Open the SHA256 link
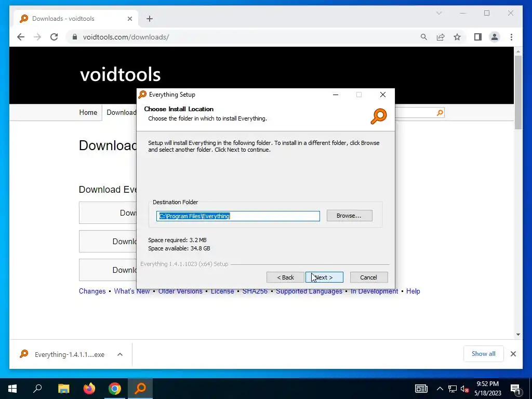Screen dimensions: 532x399 255,291
